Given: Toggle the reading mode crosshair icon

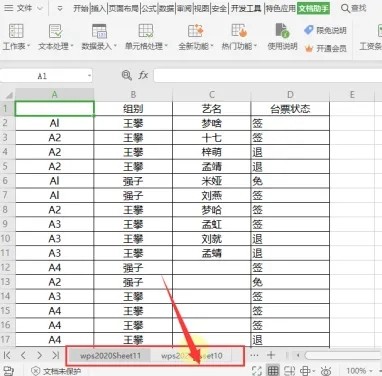Looking at the screenshot, I should (x=305, y=371).
